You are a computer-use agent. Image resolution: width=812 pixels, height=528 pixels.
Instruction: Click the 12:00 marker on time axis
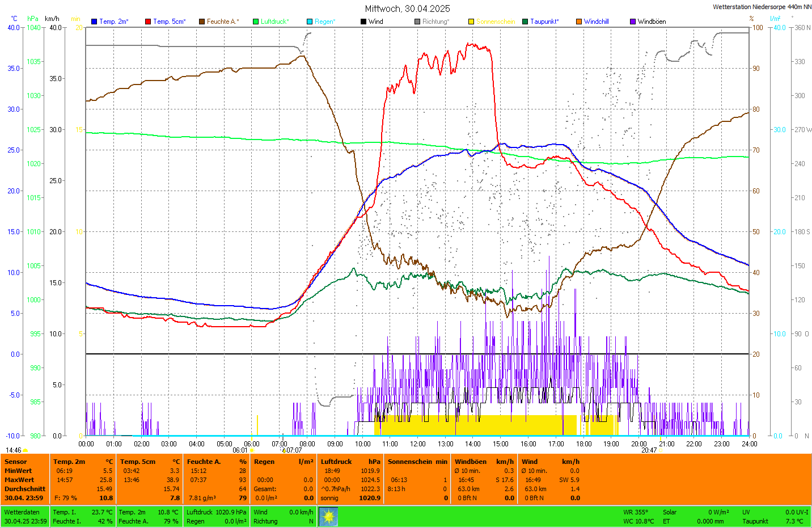point(418,444)
